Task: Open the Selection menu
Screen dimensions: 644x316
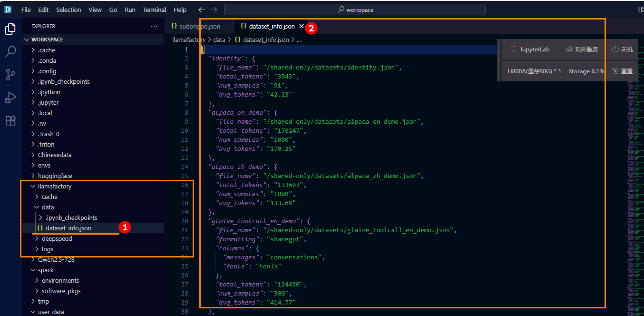Action: click(68, 10)
